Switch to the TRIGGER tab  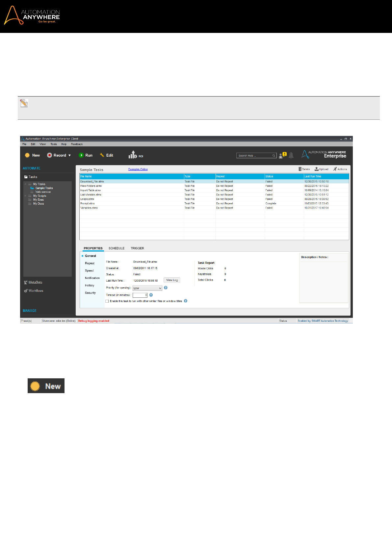[x=137, y=248]
